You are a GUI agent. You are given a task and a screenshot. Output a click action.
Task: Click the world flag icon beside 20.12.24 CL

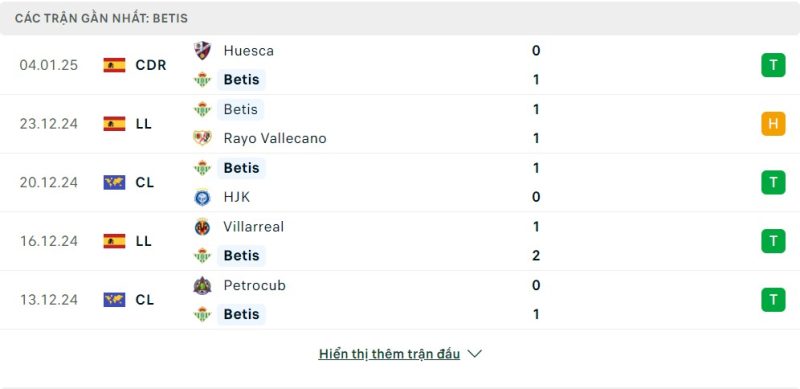pyautogui.click(x=114, y=182)
